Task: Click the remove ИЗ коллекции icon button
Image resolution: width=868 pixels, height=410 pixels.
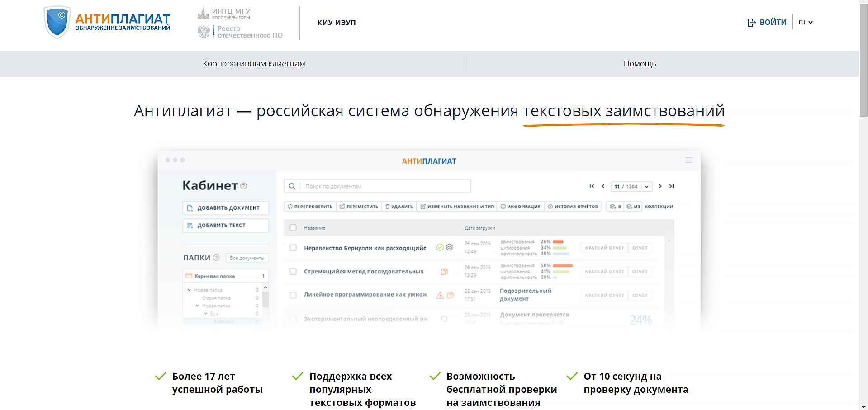Action: click(x=633, y=207)
